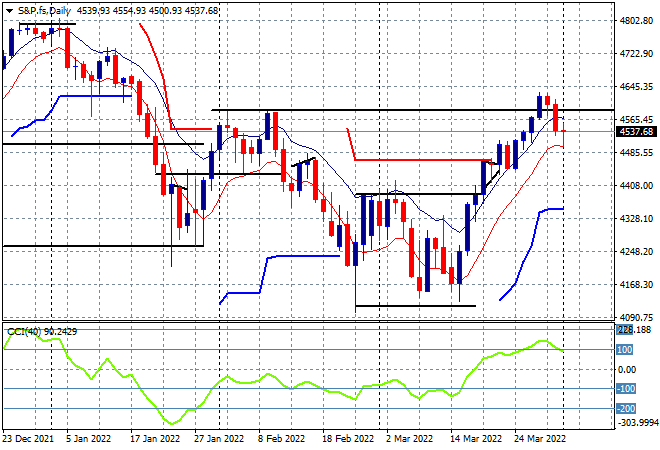This screenshot has width=660, height=450.
Task: Select the red horizontal line near 4470
Action: 421,160
